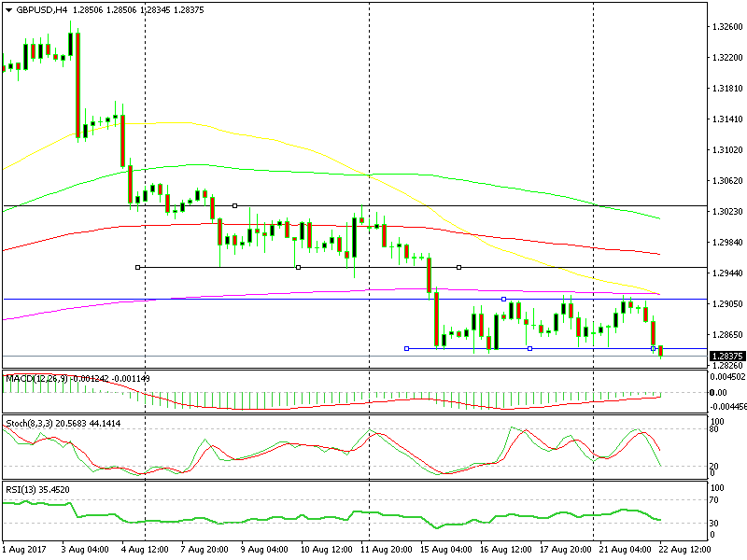The width and height of the screenshot is (747, 560).
Task: Select the leftmost handle of the lower blue support line
Action: coord(406,348)
